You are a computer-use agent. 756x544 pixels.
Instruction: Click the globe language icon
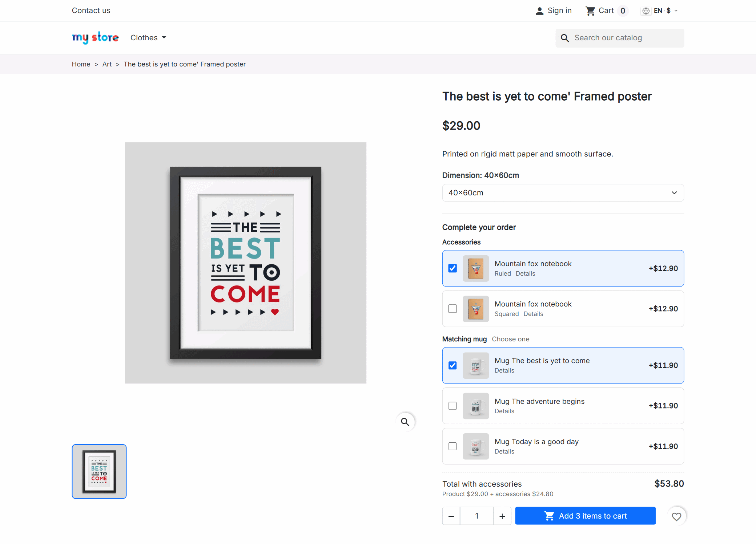[x=646, y=11]
